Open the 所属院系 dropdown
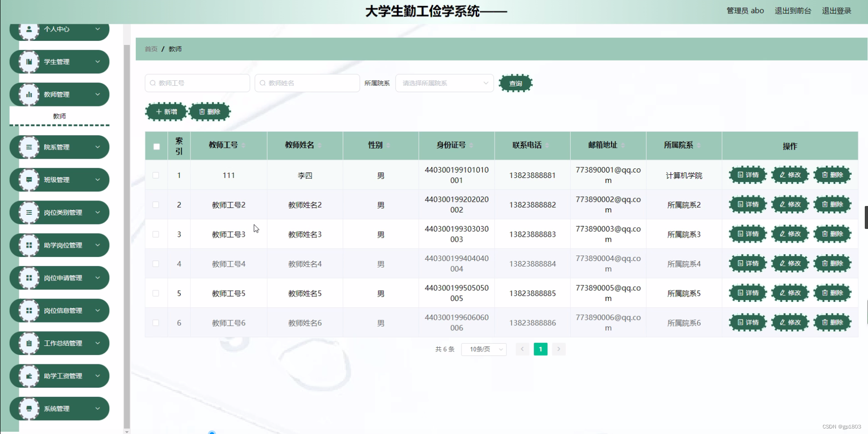 coord(444,83)
